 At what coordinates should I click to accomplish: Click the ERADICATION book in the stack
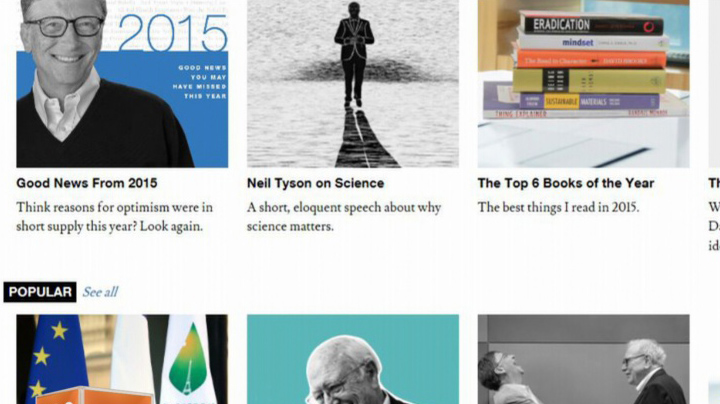point(592,24)
